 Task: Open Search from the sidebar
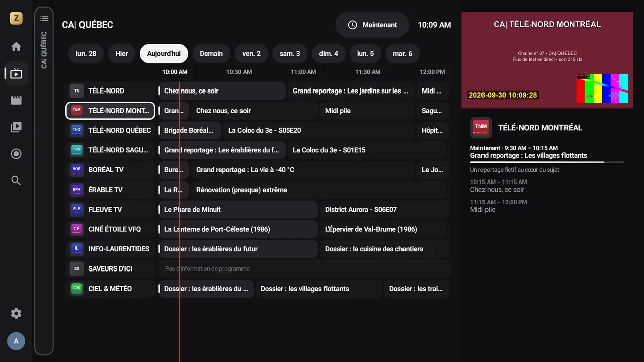point(16,180)
